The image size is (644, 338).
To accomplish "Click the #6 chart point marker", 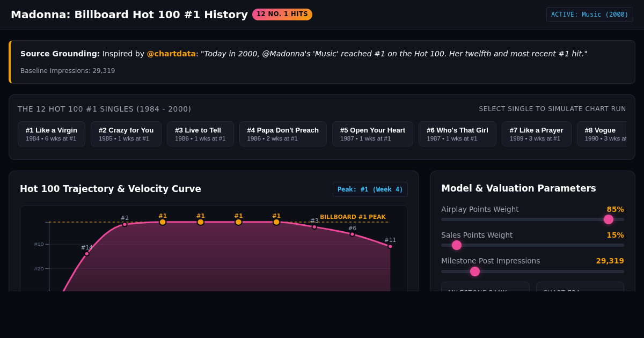I will (x=352, y=234).
